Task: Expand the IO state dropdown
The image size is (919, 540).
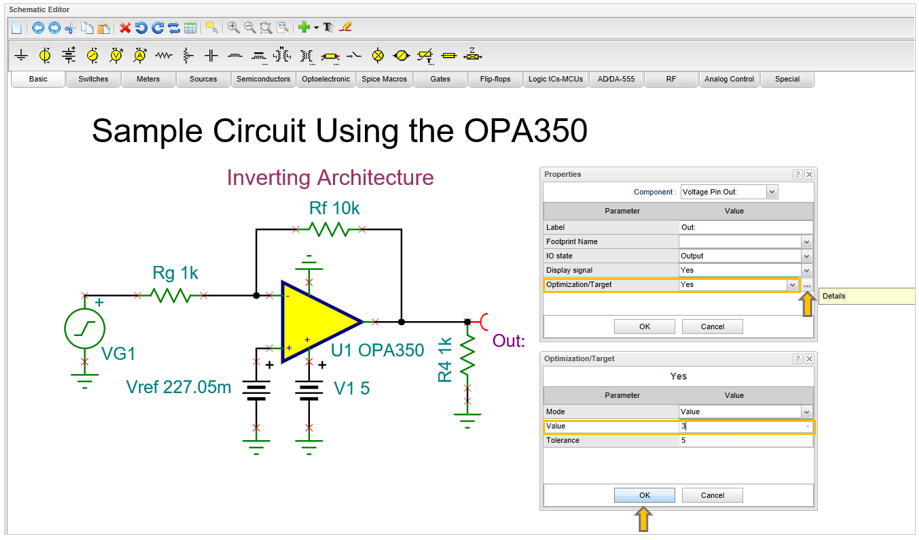Action: click(x=806, y=256)
